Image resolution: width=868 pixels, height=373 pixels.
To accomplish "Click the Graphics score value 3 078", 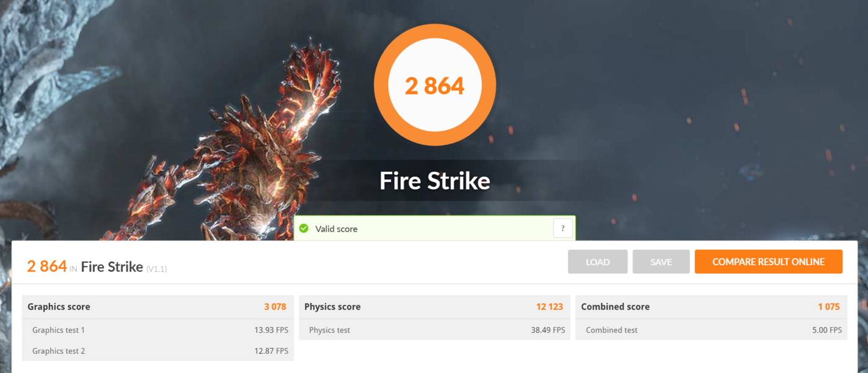I will coord(275,307).
